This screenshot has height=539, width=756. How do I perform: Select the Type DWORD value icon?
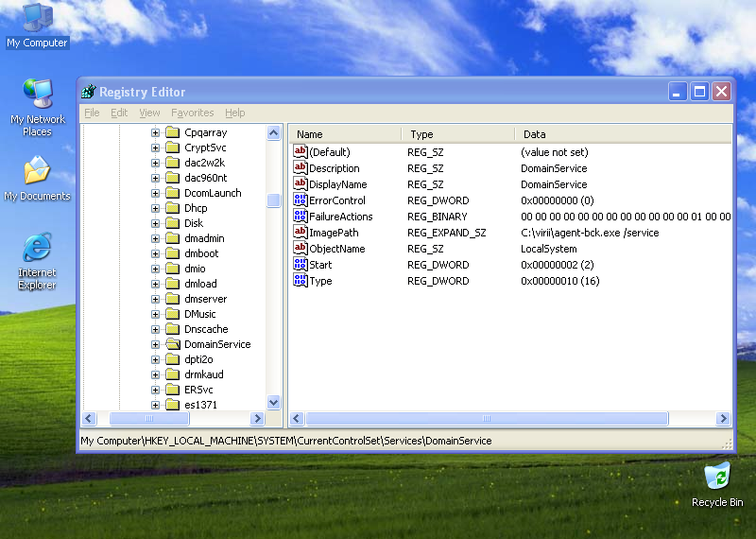click(300, 280)
